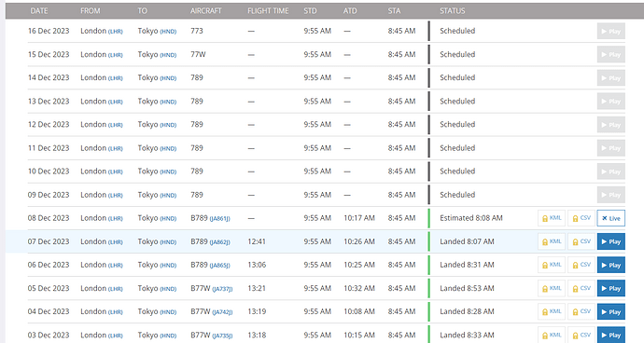This screenshot has width=644, height=343.
Task: Open JA861J aircraft registration link
Action: [219, 219]
